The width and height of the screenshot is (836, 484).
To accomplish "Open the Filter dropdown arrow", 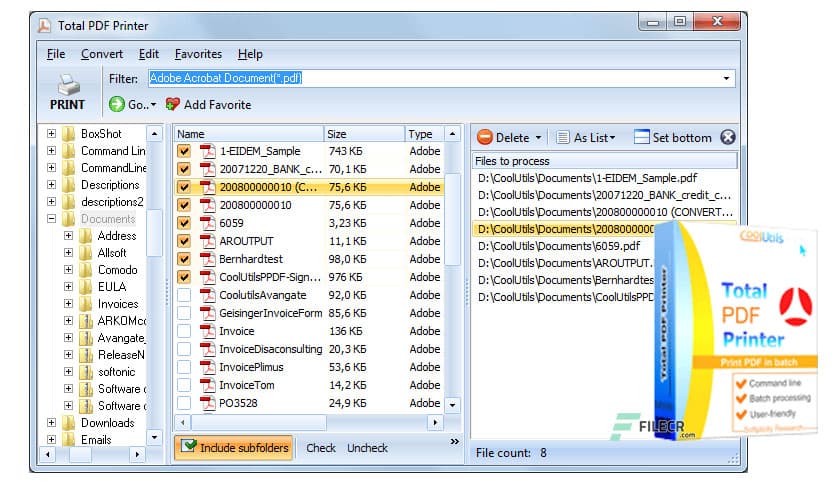I will [x=726, y=78].
